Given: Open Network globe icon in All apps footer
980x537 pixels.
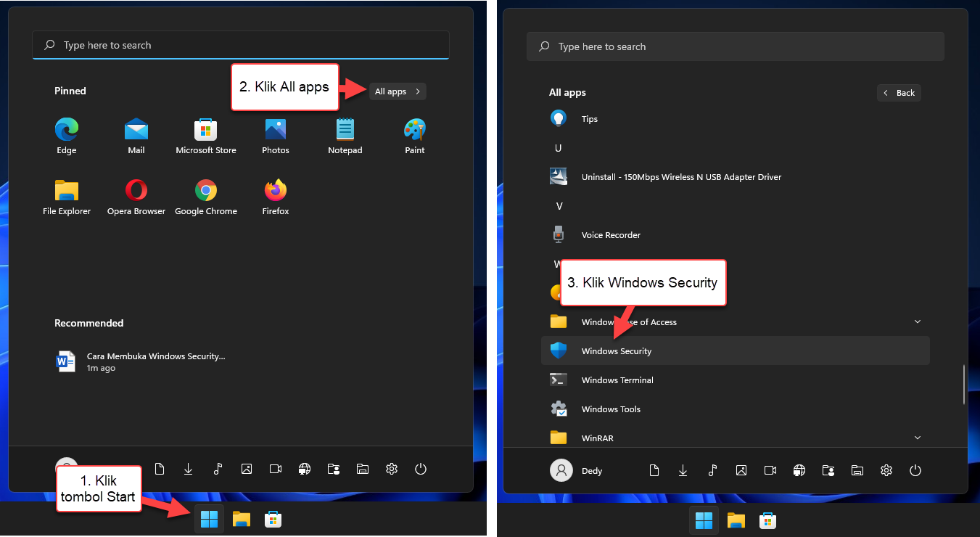Looking at the screenshot, I should tap(799, 470).
